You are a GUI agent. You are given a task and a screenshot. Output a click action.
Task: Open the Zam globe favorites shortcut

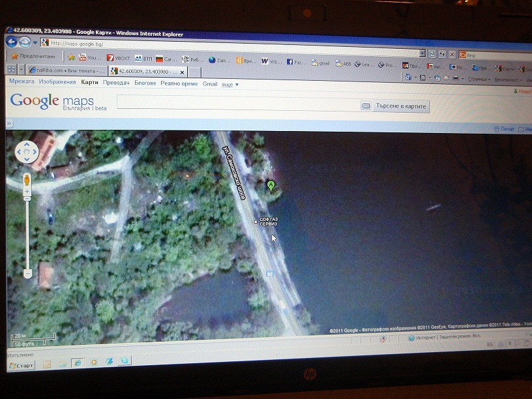click(x=219, y=61)
